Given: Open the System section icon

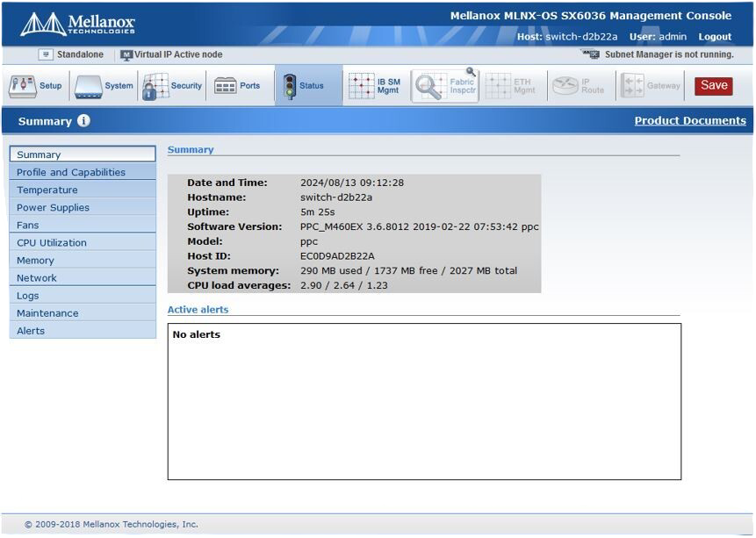Looking at the screenshot, I should 88,86.
